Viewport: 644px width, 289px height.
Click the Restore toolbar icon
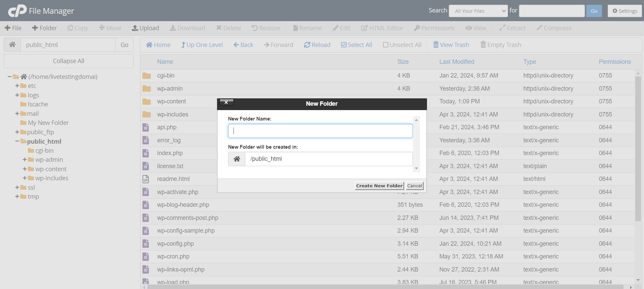(x=255, y=28)
